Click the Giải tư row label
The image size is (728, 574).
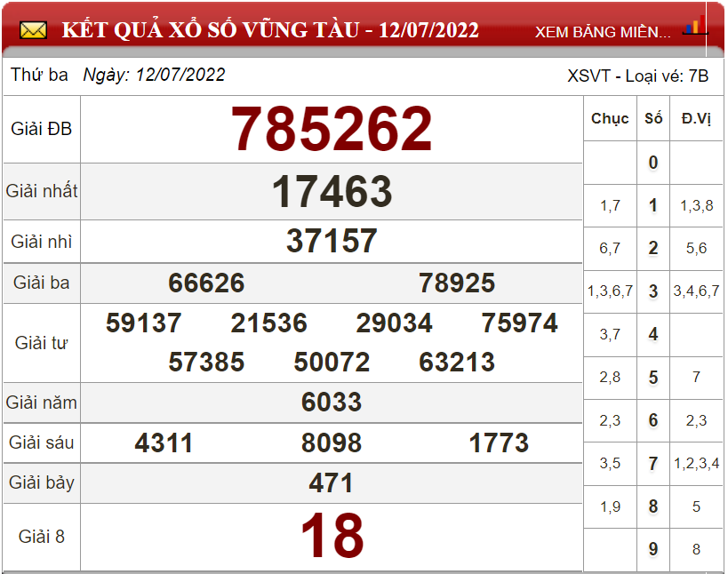41,343
